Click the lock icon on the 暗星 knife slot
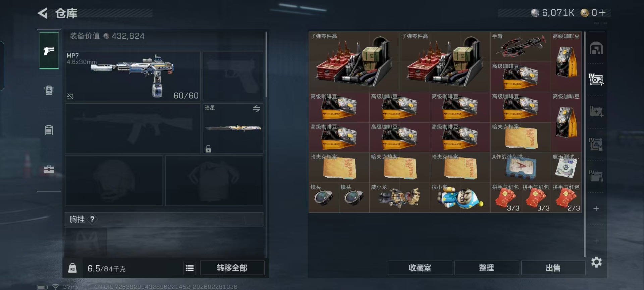The image size is (644, 290). [208, 149]
